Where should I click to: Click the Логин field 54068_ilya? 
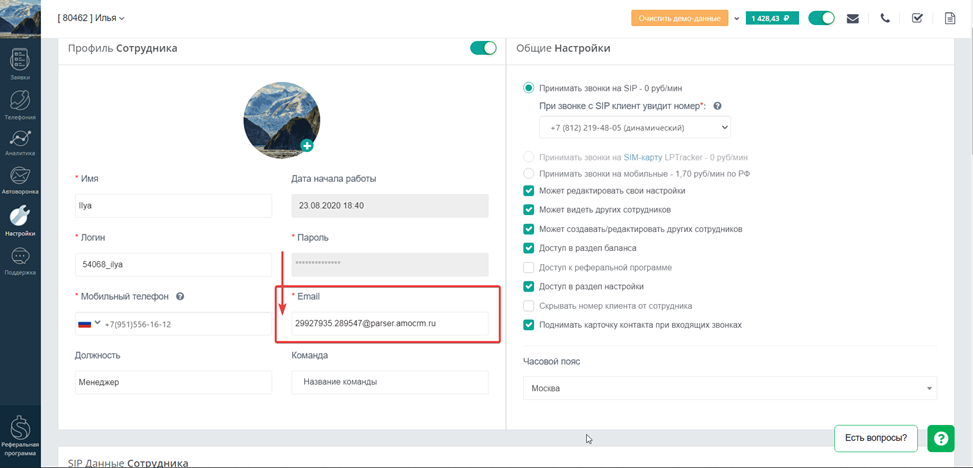174,264
